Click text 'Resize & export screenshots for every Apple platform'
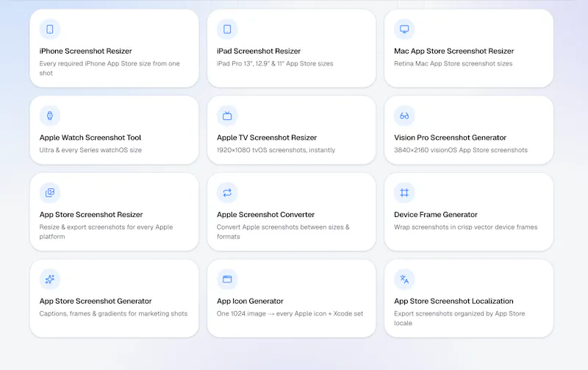The height and width of the screenshot is (370, 588). point(106,232)
